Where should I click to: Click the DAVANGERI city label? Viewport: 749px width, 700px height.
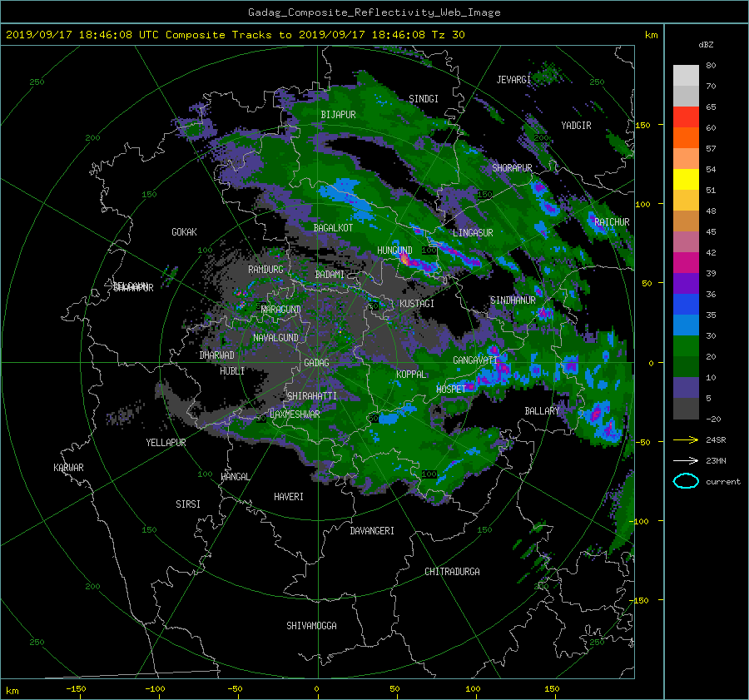point(372,531)
